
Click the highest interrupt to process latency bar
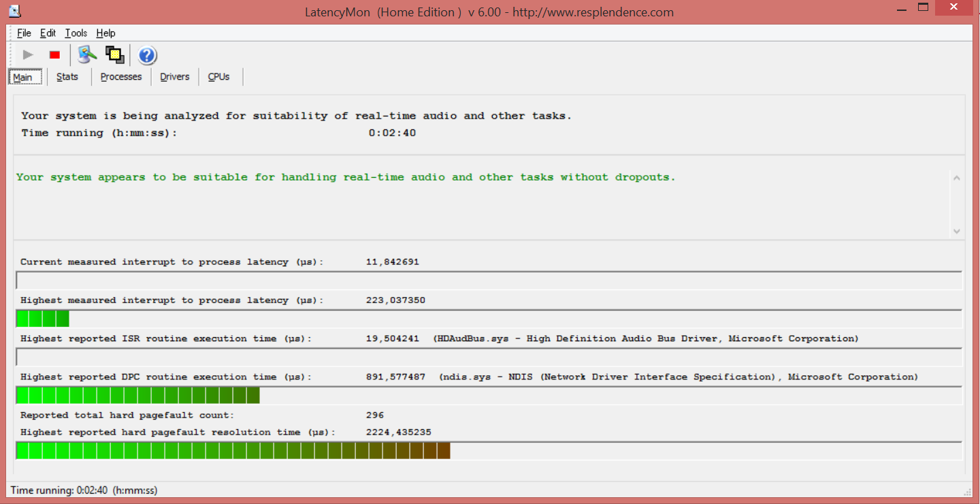click(489, 318)
